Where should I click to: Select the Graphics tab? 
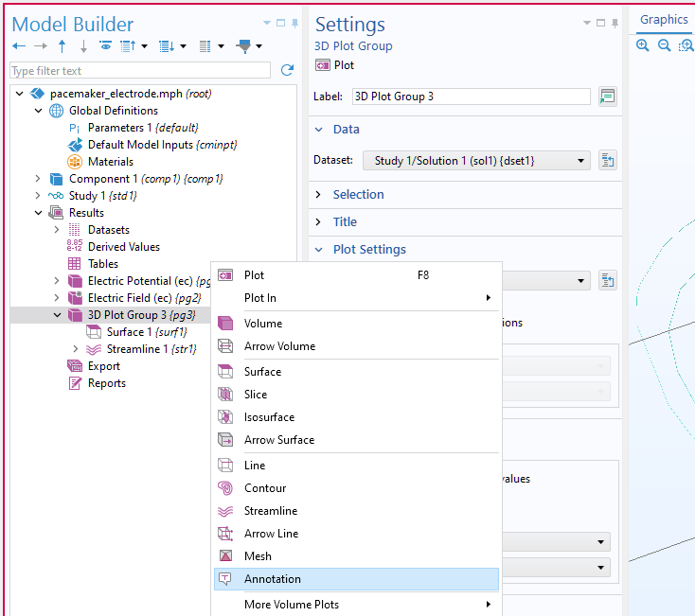point(663,20)
